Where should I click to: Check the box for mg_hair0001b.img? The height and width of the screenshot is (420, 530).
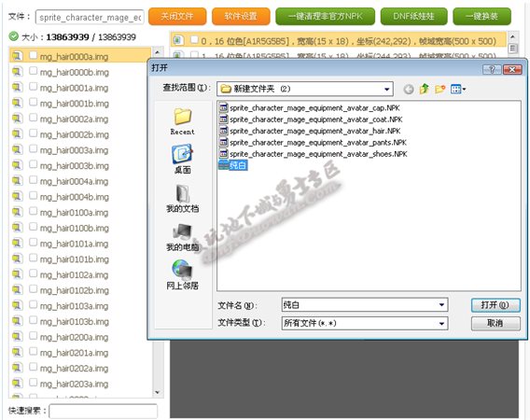pos(34,102)
